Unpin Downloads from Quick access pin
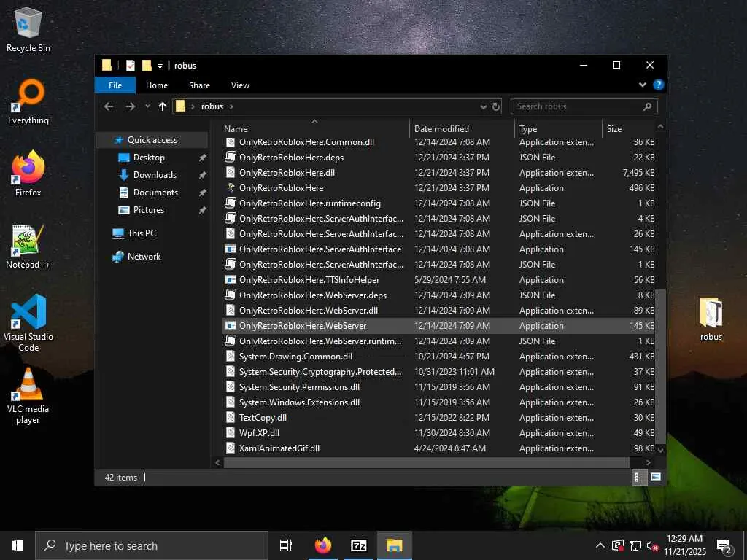Viewport: 747px width, 560px height. [203, 175]
